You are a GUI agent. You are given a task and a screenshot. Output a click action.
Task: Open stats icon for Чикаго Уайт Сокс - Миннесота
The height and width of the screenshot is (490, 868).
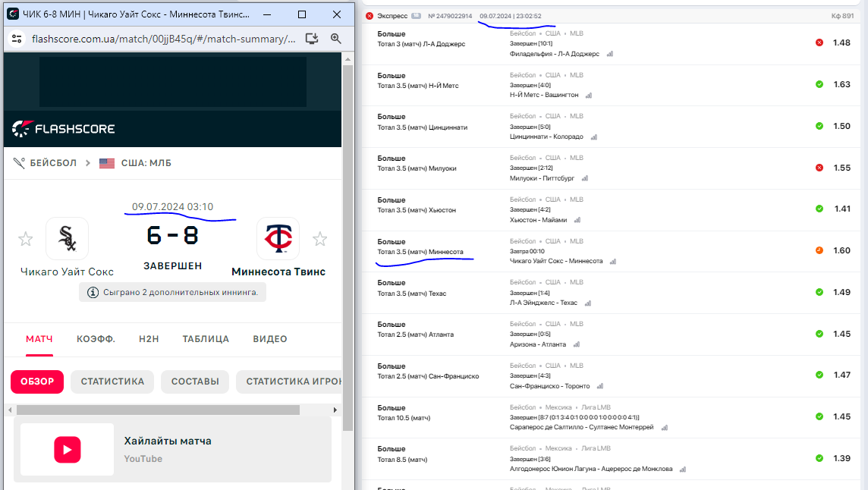pyautogui.click(x=613, y=262)
